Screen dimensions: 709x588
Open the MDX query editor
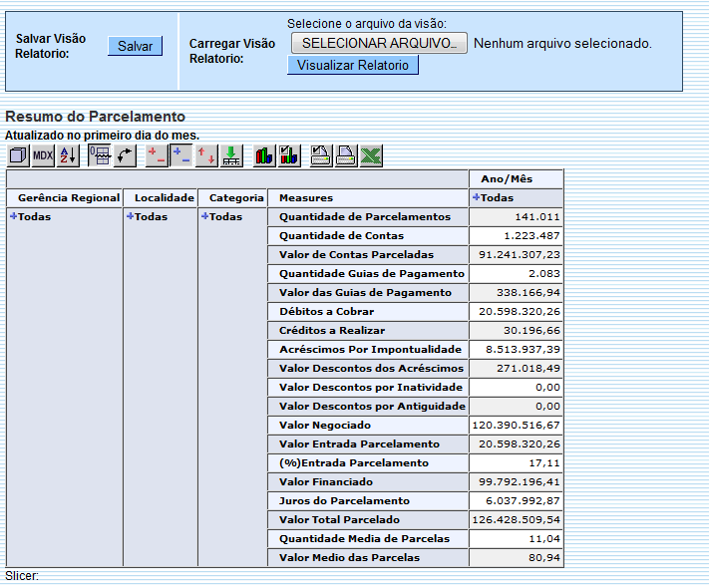pos(43,155)
